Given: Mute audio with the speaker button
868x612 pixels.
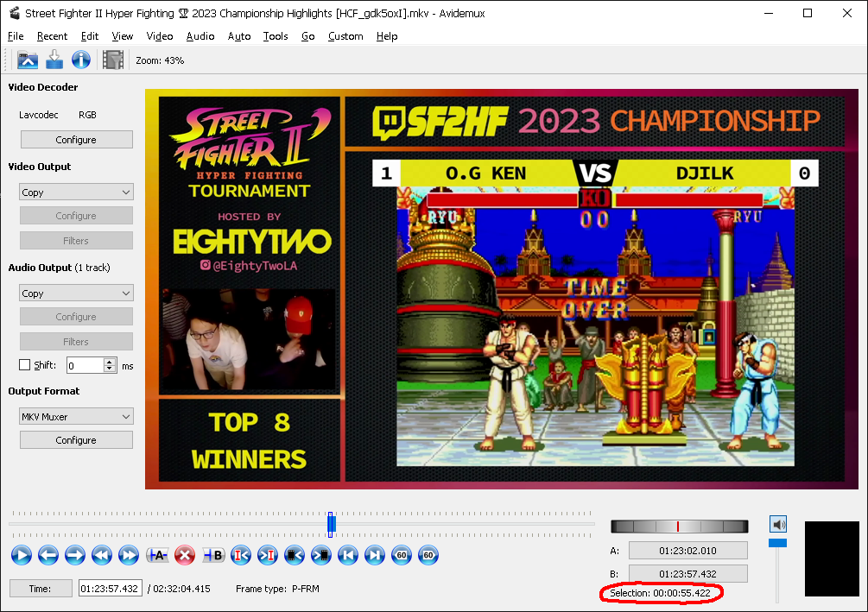Looking at the screenshot, I should pyautogui.click(x=778, y=524).
